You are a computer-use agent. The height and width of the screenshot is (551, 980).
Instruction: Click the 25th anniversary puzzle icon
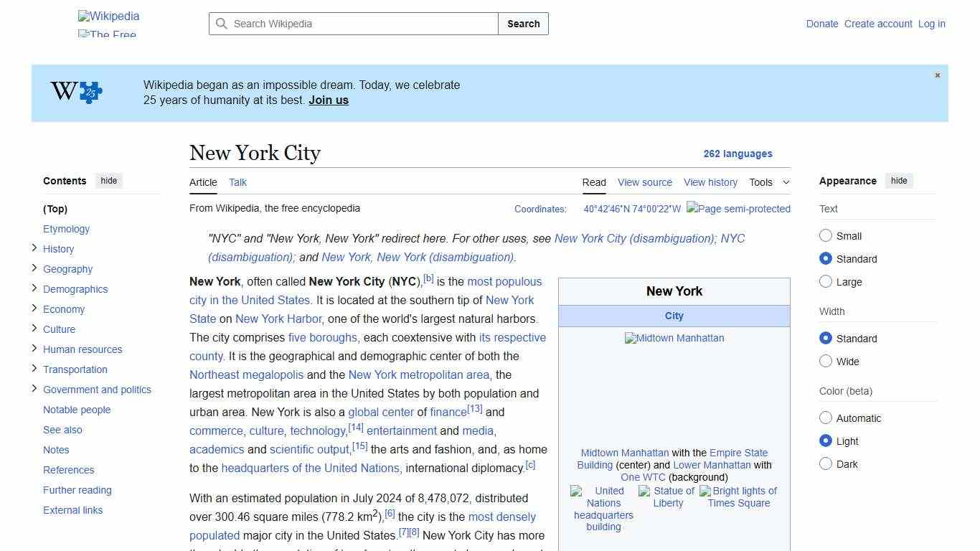click(88, 93)
